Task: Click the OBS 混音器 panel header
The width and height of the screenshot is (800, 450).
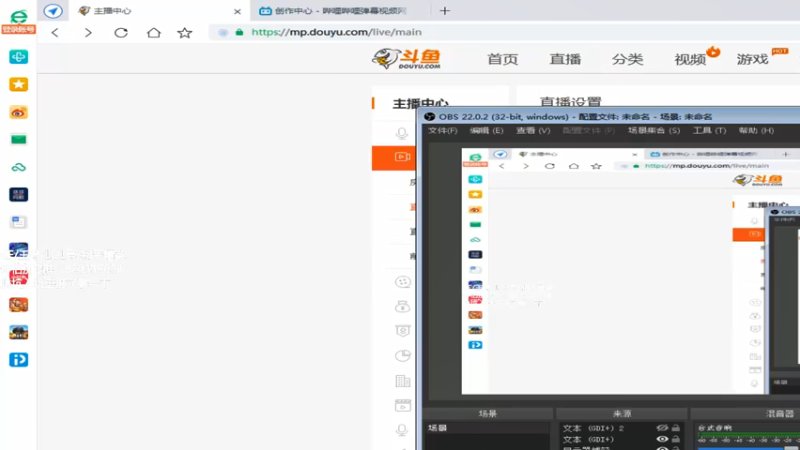Action: click(x=745, y=414)
